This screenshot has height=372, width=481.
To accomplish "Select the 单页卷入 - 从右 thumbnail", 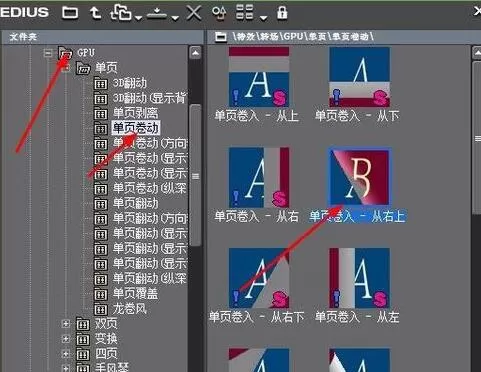I will [259, 177].
